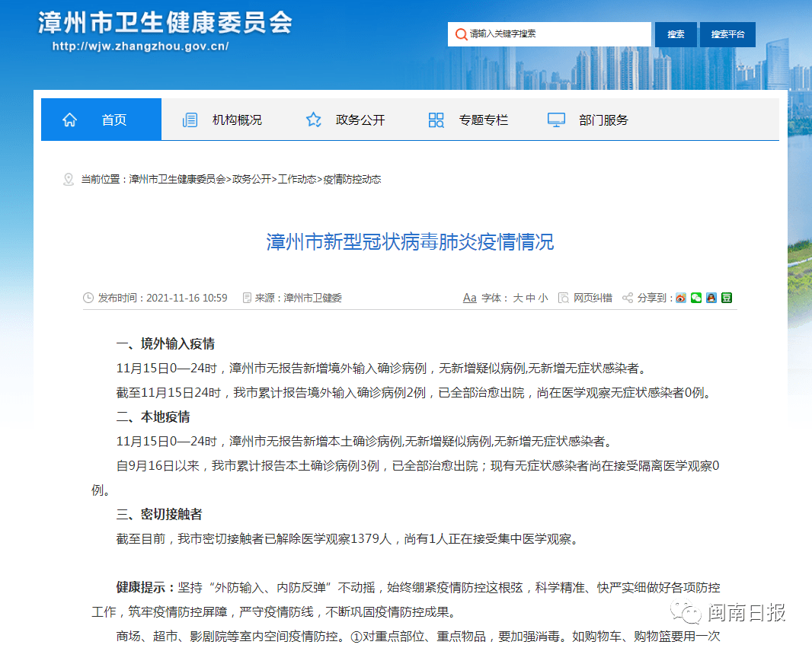This screenshot has width=812, height=648.
Task: Click the red search magnifier icon
Action: coord(460,34)
